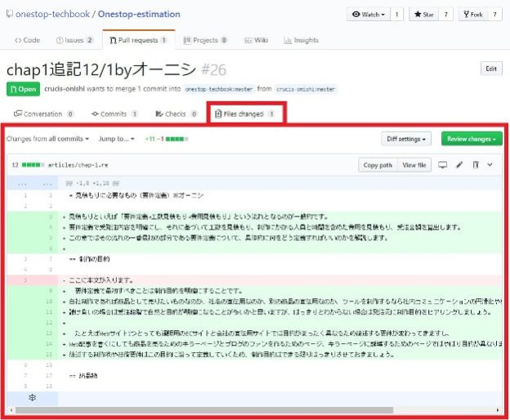Open the Onestop-estimation repository link
The image size is (510, 420).
139,14
